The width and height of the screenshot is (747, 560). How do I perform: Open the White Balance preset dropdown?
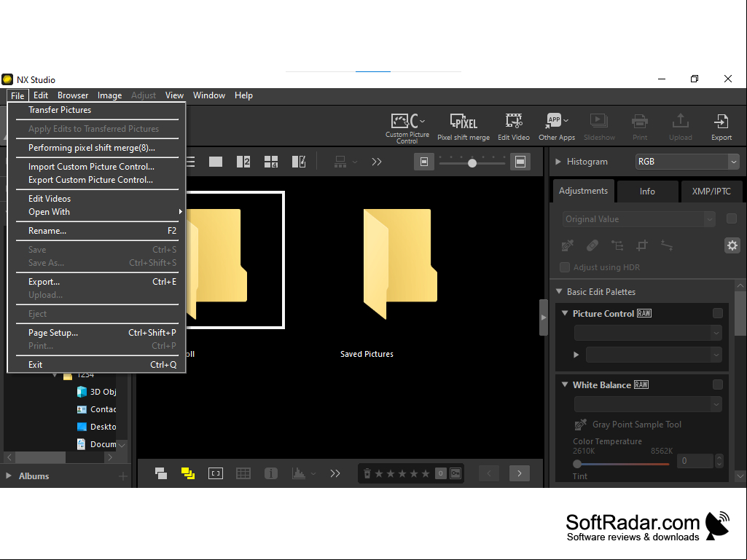click(x=648, y=404)
